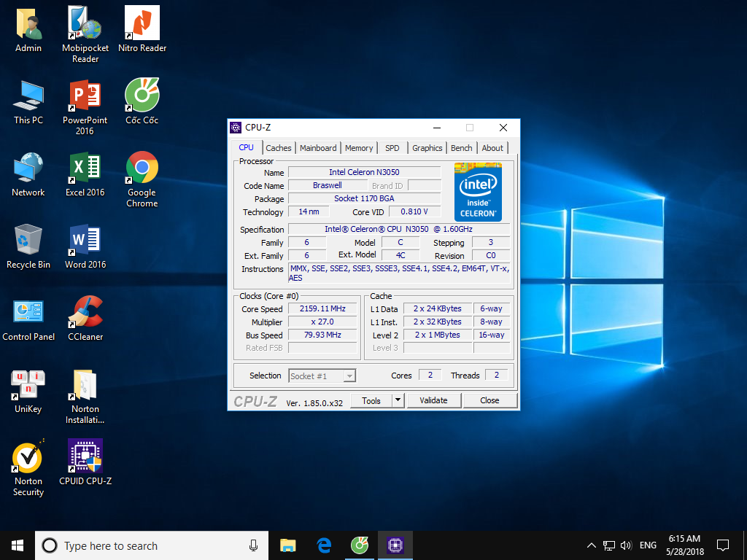Image resolution: width=747 pixels, height=560 pixels.
Task: Click the Core VID value 0.810 V
Action: [x=414, y=211]
